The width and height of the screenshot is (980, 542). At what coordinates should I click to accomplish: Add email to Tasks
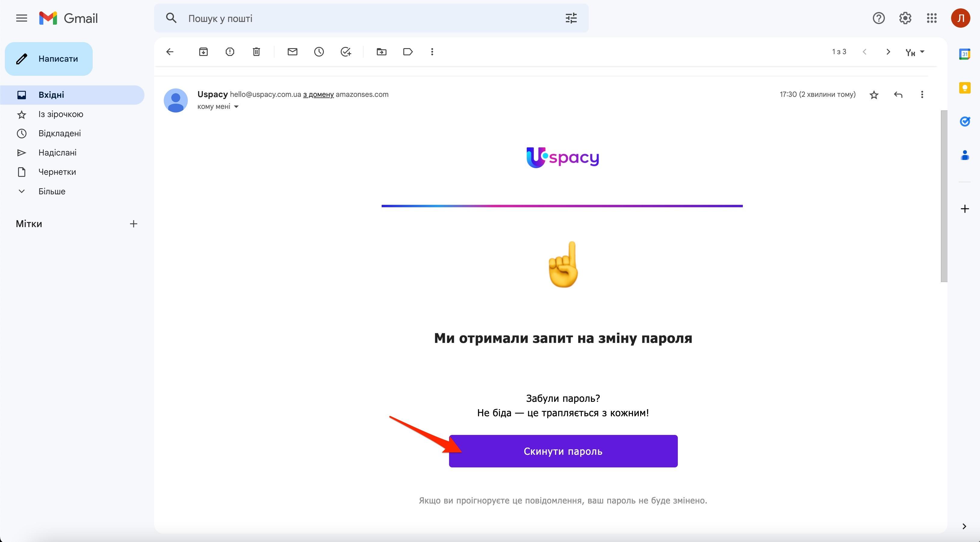point(346,52)
